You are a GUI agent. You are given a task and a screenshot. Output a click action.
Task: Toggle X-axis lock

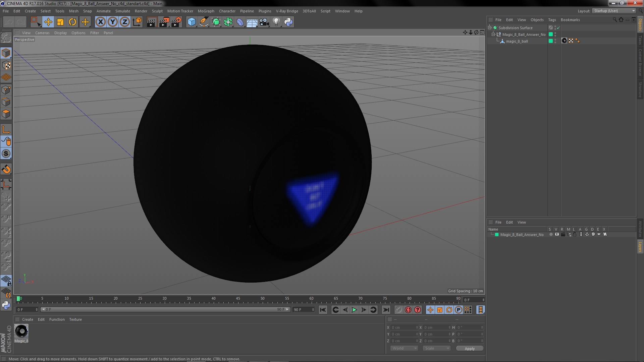[100, 22]
